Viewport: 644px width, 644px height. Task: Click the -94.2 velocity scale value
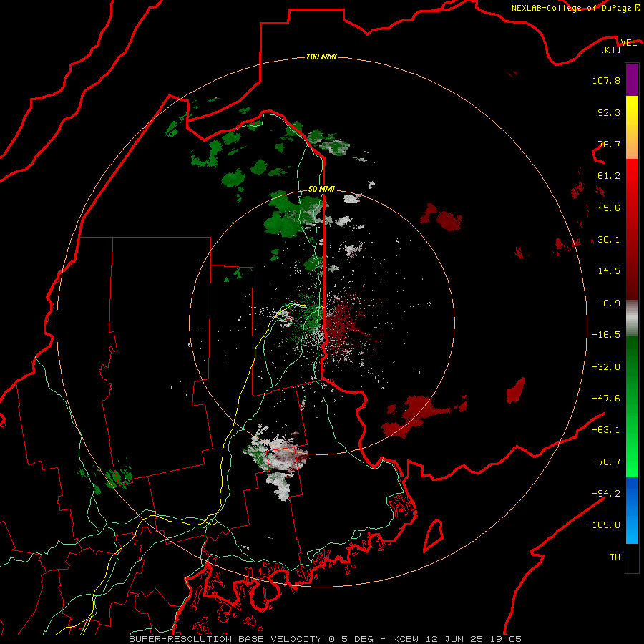pyautogui.click(x=606, y=494)
